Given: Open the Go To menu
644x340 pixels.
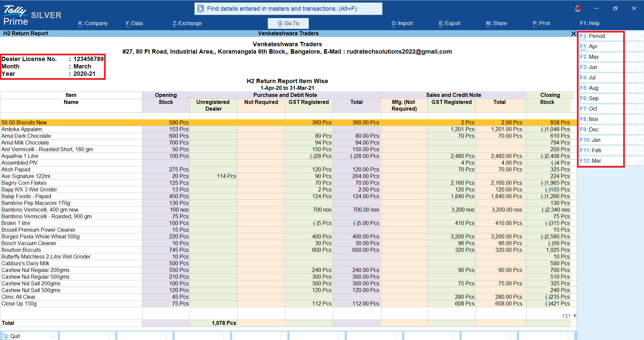Looking at the screenshot, I should 288,23.
